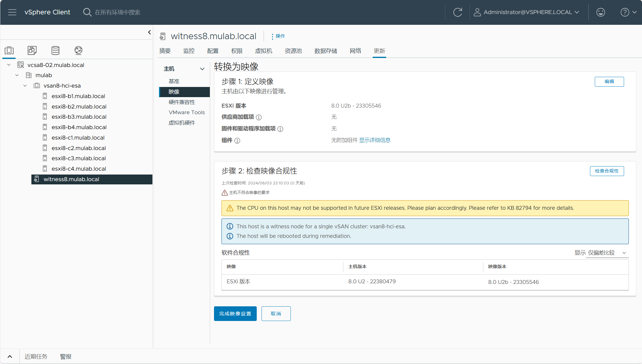
Task: Select the 更新 tab
Action: 379,51
